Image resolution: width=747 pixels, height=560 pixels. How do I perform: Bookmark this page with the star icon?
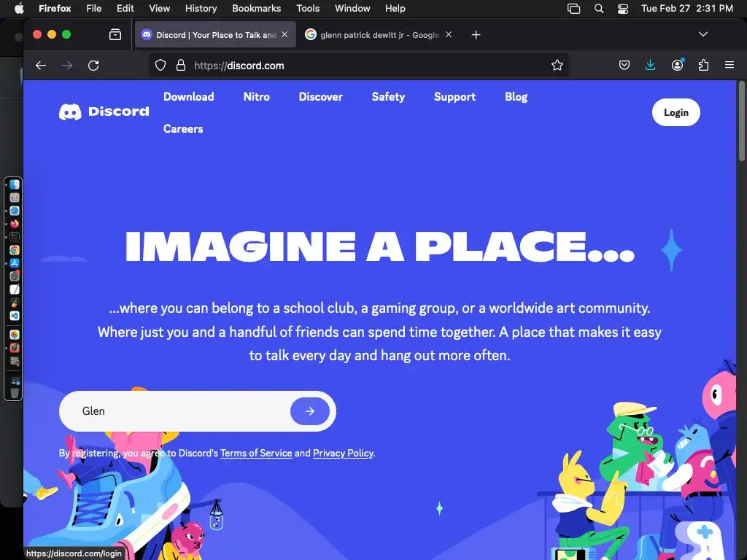(557, 65)
